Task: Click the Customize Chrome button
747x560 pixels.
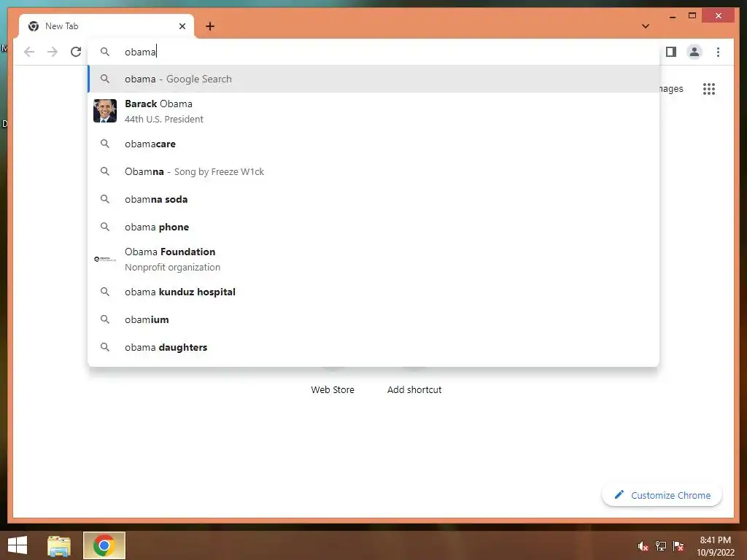Action: click(662, 495)
